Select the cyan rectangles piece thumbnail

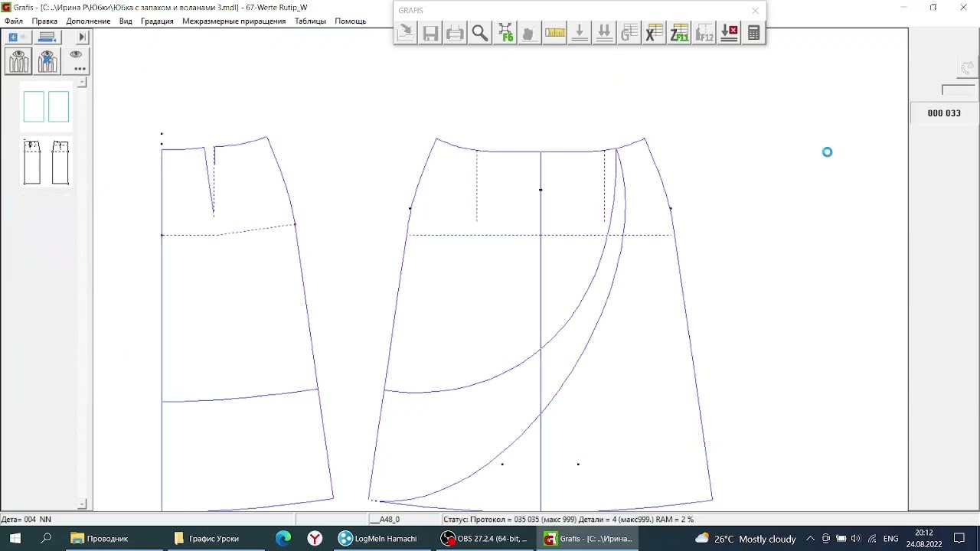(46, 106)
